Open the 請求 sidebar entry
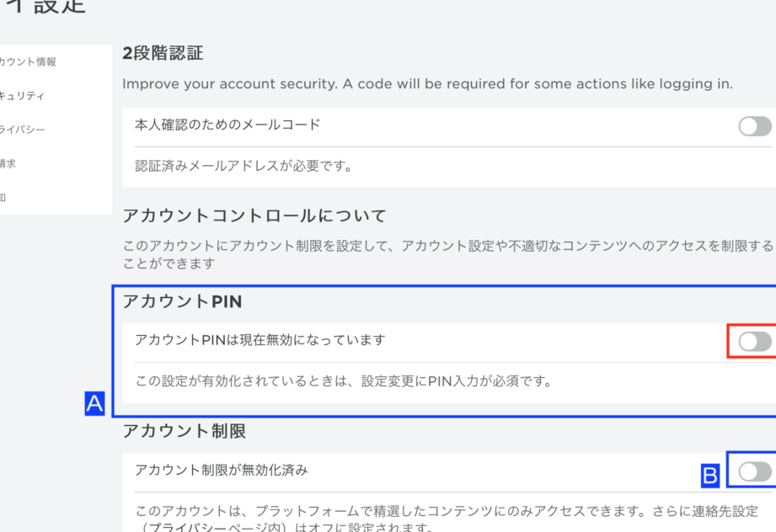Viewport: 776px width, 532px height. point(8,163)
